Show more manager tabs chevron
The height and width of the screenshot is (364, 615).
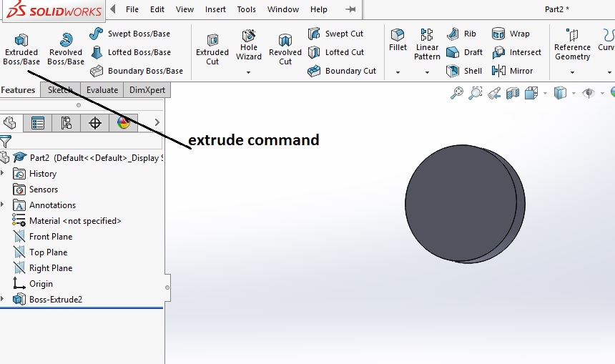click(x=157, y=122)
